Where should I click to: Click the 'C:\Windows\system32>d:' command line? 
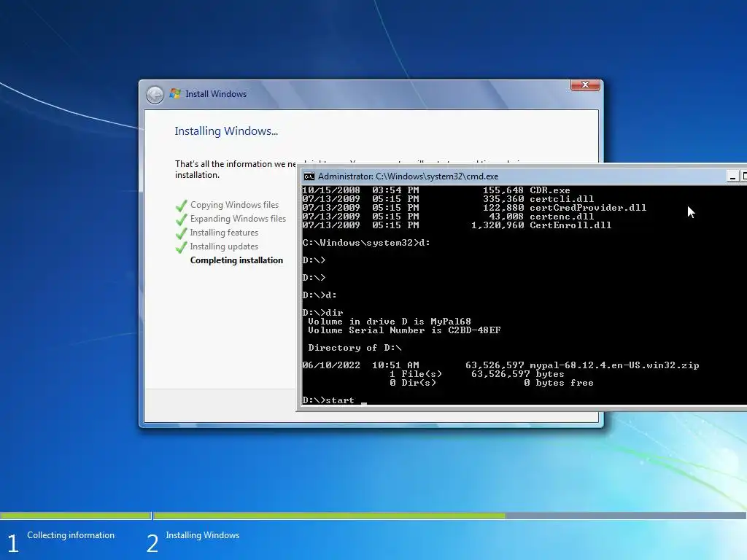coord(366,242)
